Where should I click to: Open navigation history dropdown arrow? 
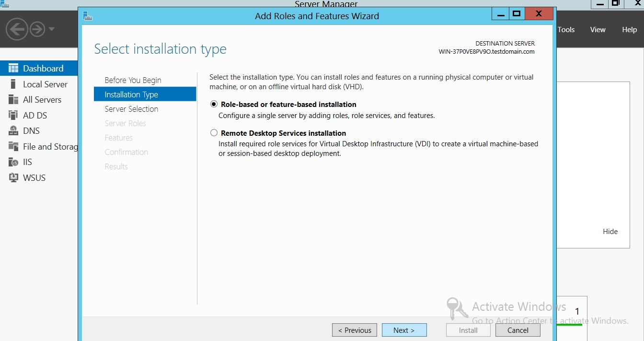click(51, 29)
